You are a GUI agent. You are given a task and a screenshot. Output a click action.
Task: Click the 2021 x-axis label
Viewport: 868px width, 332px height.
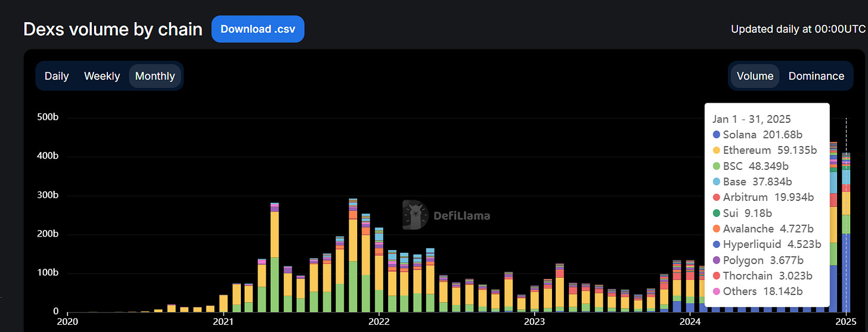(224, 322)
